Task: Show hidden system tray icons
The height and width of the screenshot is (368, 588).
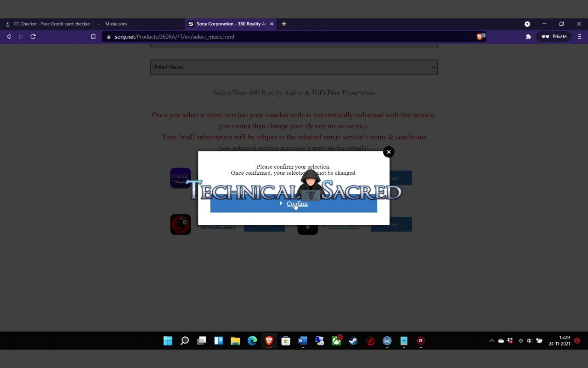Action: point(492,341)
